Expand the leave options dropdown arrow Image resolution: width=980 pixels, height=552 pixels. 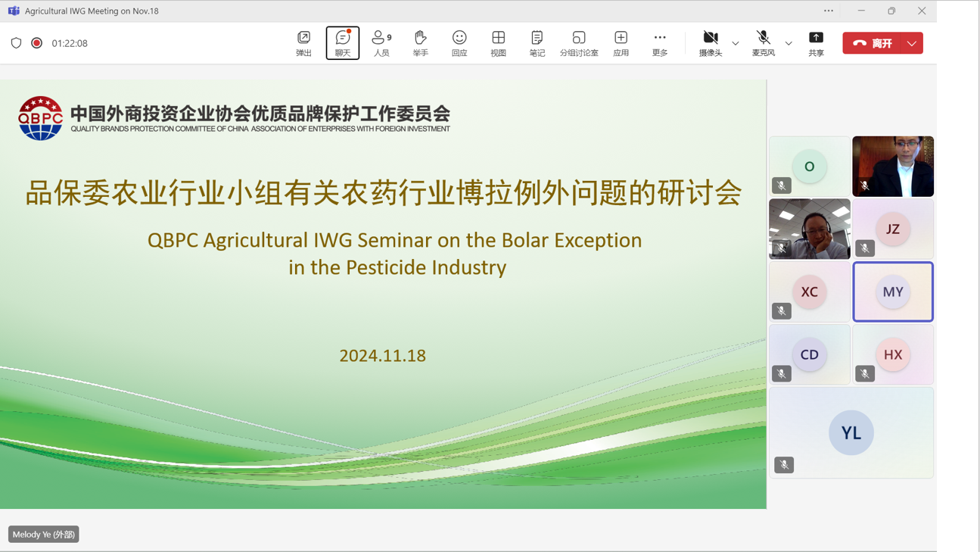tap(913, 43)
